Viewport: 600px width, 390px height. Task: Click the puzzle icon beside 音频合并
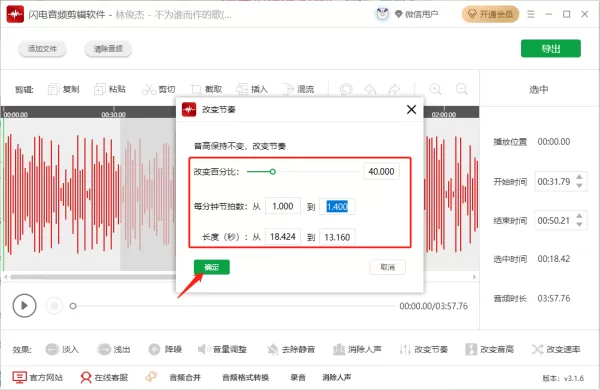tap(152, 377)
